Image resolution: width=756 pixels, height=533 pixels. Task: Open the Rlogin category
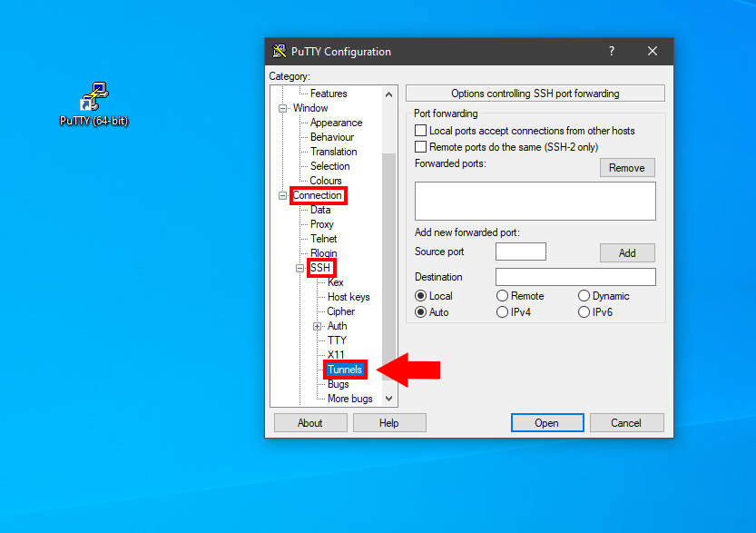pyautogui.click(x=323, y=253)
